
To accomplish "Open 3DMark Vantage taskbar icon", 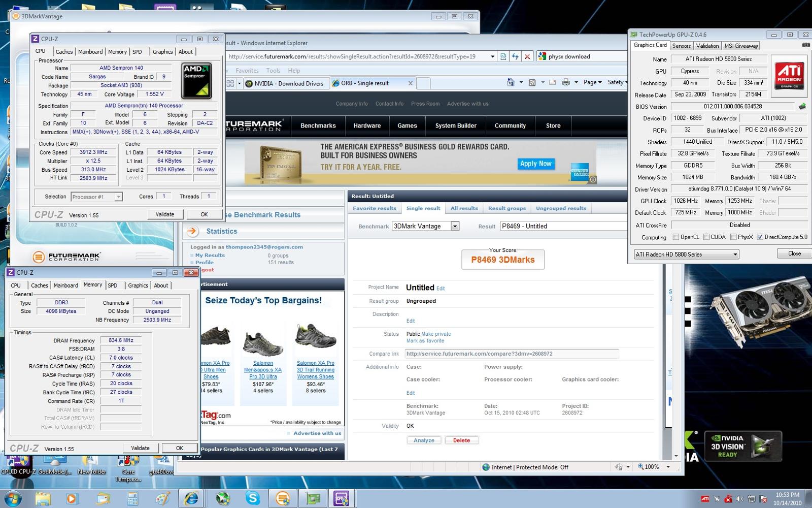I will (x=282, y=499).
